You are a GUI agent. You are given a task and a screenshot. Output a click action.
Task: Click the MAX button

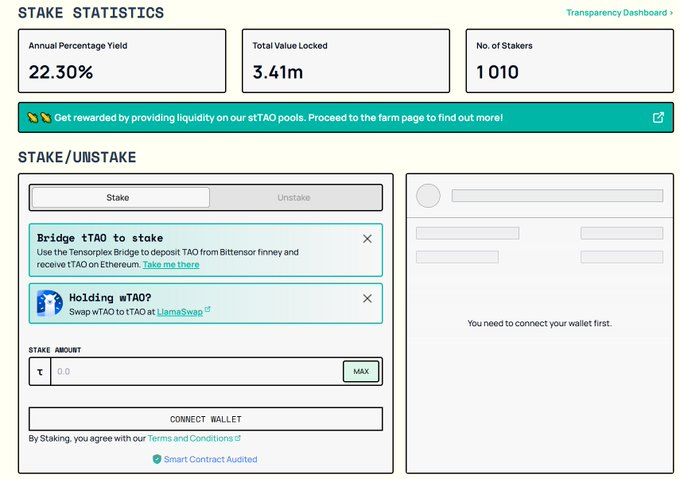pos(361,371)
